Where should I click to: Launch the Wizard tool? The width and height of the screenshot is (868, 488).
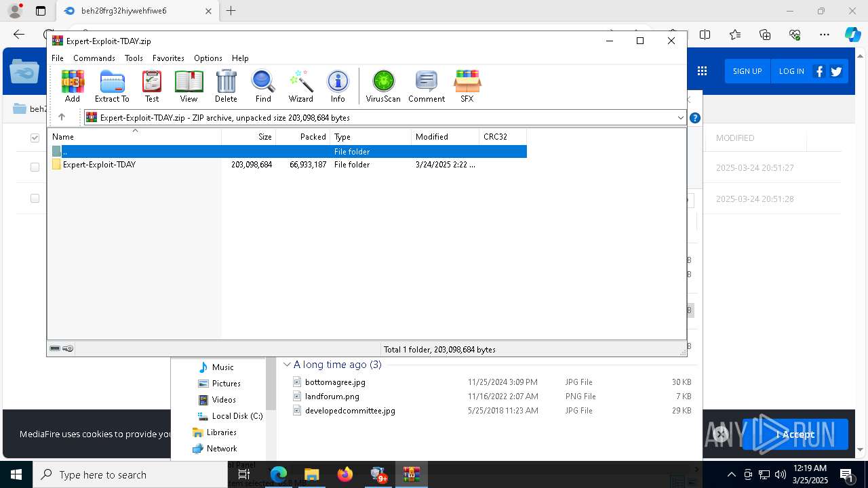click(x=300, y=86)
